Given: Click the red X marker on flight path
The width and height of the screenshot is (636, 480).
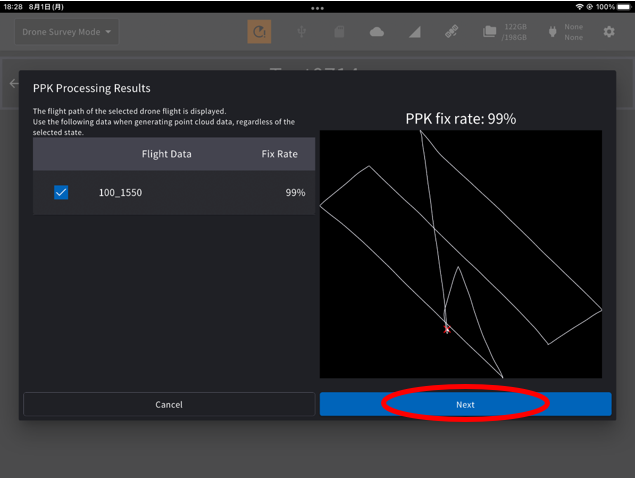Looking at the screenshot, I should pos(447,329).
